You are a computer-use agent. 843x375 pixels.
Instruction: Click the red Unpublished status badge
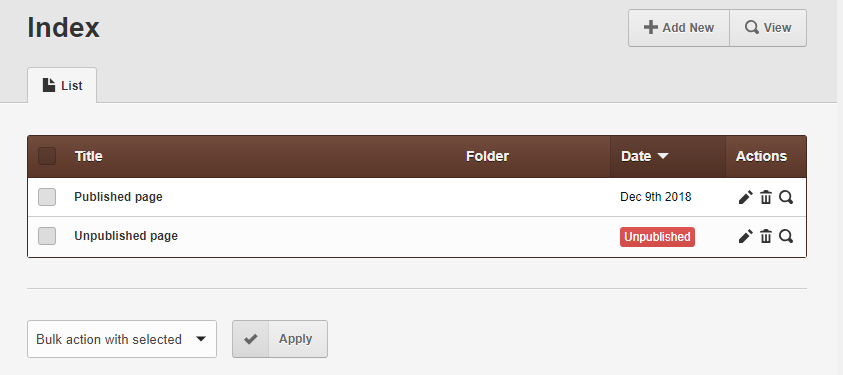pos(657,237)
